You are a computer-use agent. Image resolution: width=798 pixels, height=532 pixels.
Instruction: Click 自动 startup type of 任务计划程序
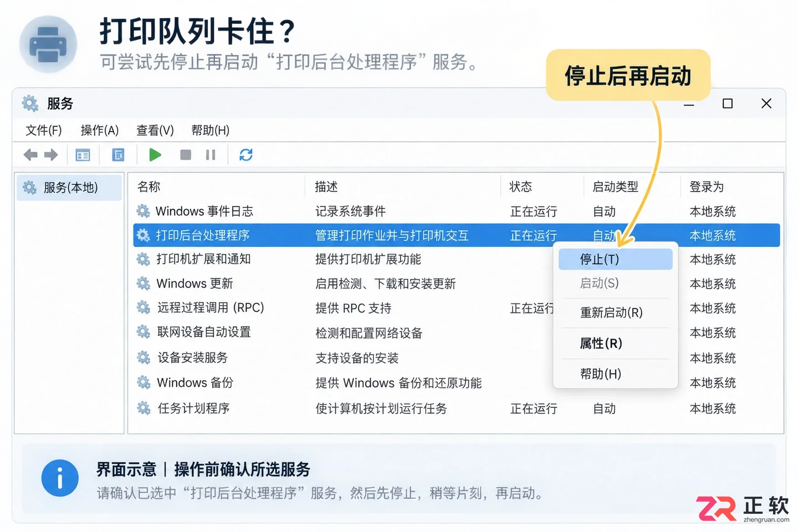point(604,408)
